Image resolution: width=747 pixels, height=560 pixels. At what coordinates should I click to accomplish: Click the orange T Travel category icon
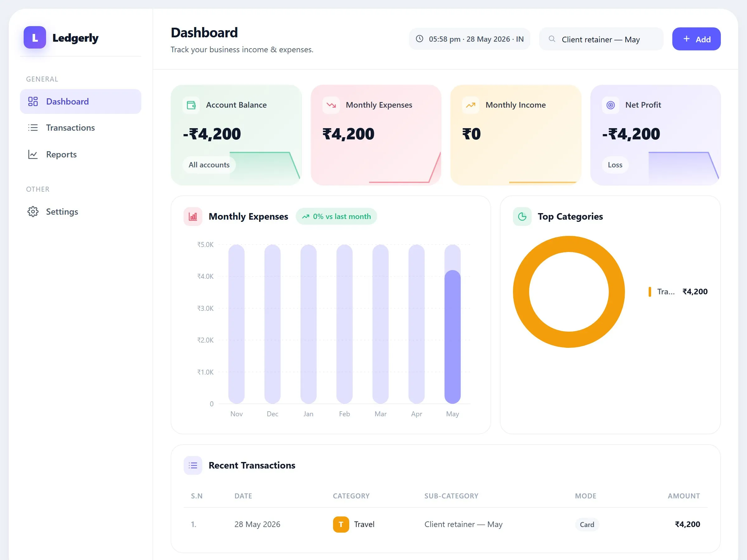click(341, 525)
